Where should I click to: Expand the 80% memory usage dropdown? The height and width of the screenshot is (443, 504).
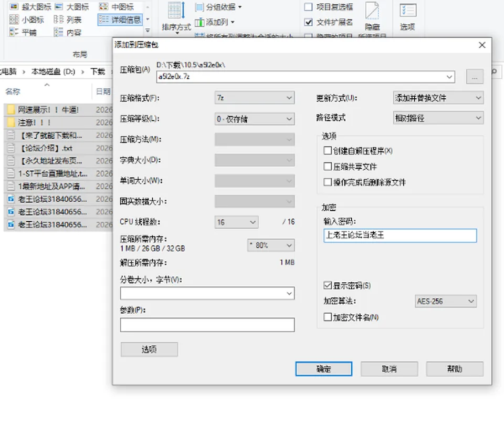[271, 245]
